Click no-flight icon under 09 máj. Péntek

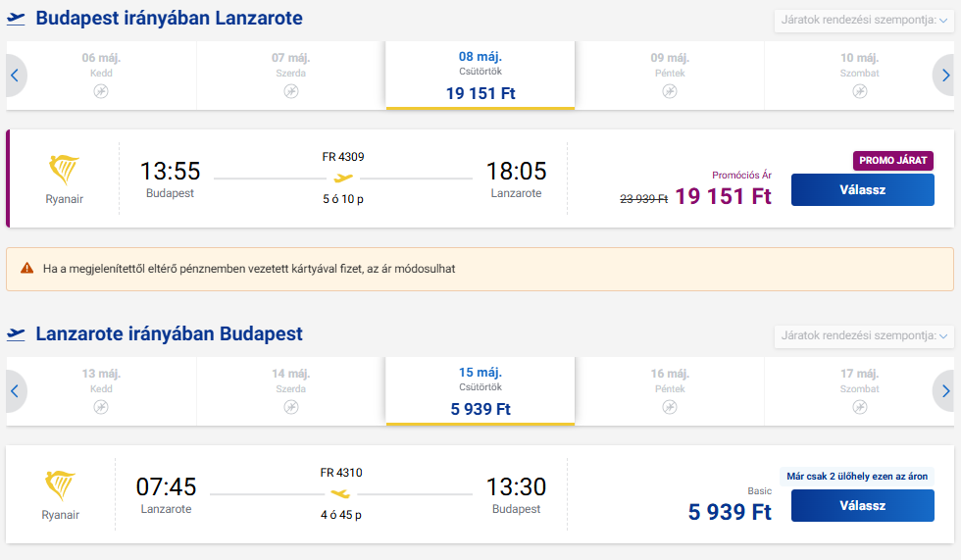coord(670,91)
